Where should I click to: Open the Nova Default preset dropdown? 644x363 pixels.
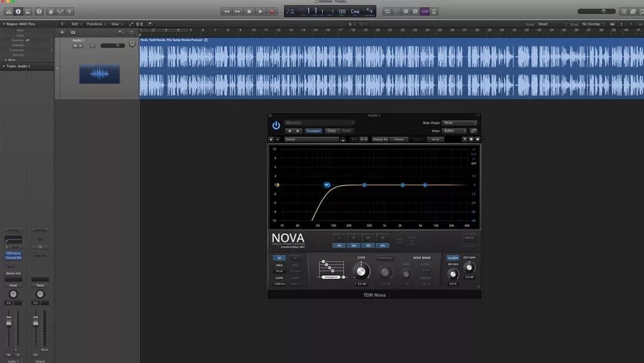pos(312,139)
